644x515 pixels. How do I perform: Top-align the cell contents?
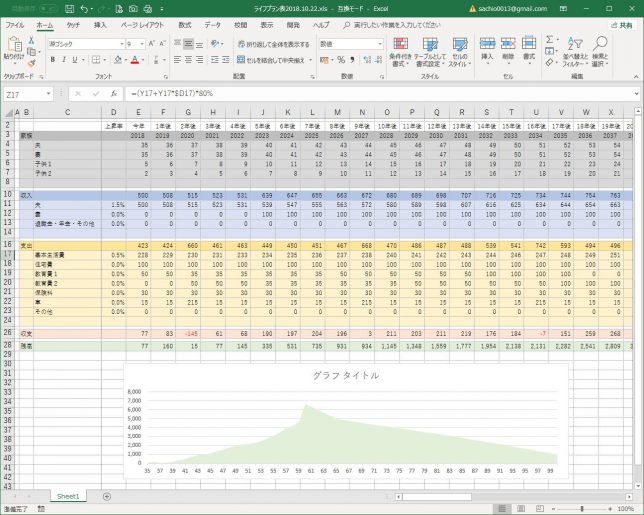pyautogui.click(x=177, y=44)
